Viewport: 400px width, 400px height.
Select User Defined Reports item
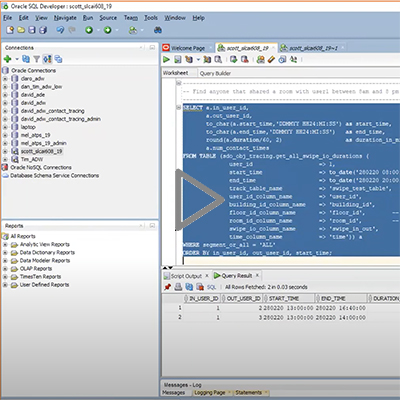click(44, 285)
